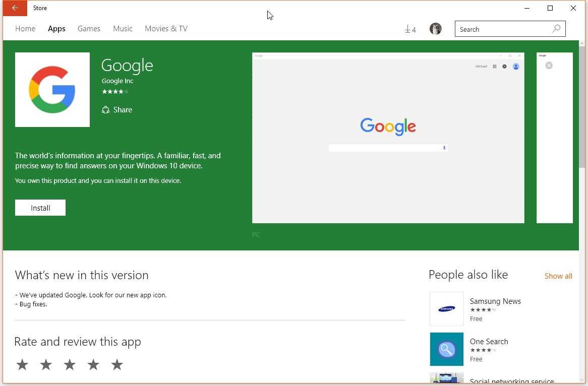Viewport: 588px width, 386px height.
Task: Maximize the Store window
Action: 550,8
